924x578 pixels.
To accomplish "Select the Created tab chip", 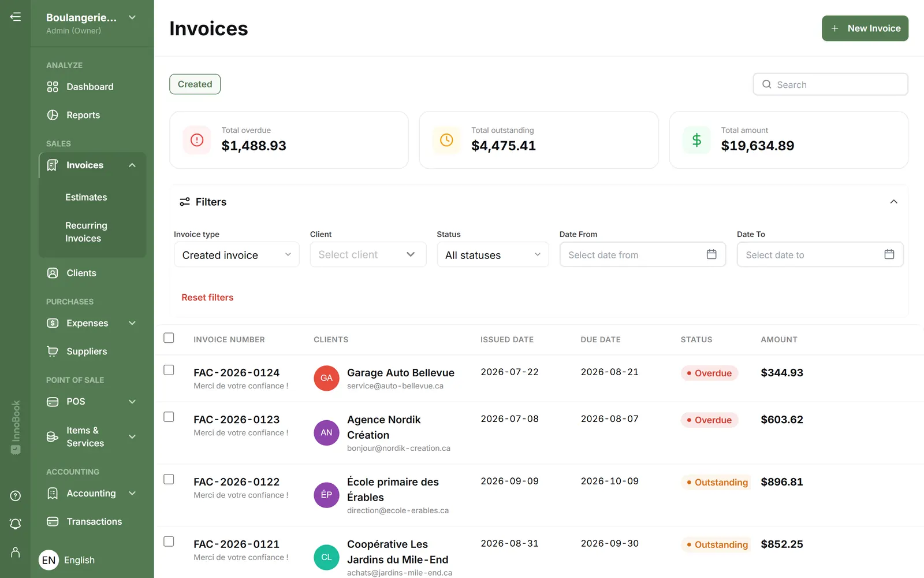I will click(x=195, y=84).
